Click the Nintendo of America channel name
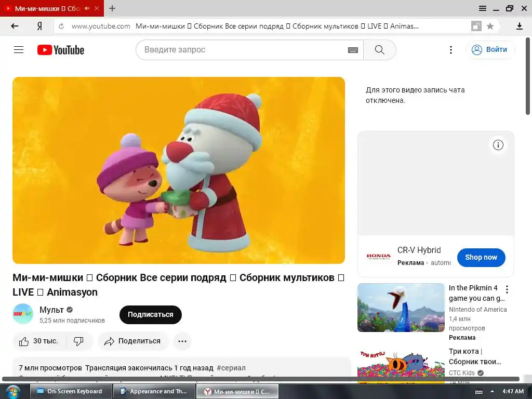532x399 pixels. (477, 310)
